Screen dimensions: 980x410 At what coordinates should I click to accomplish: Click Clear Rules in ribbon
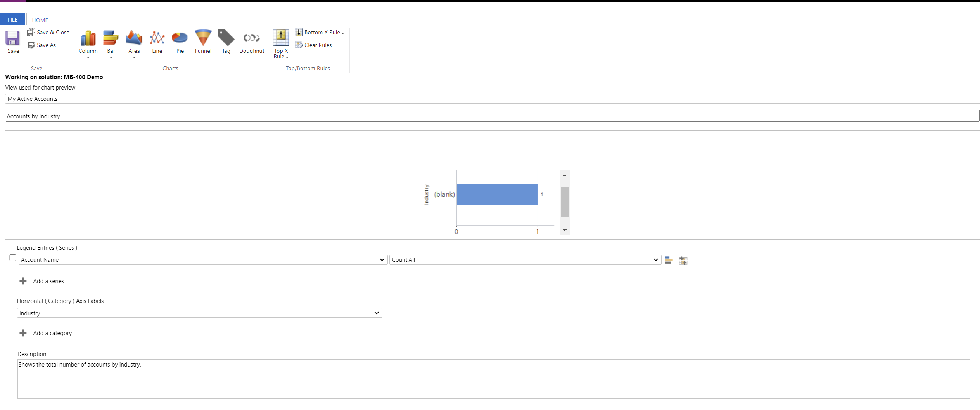[x=313, y=45]
